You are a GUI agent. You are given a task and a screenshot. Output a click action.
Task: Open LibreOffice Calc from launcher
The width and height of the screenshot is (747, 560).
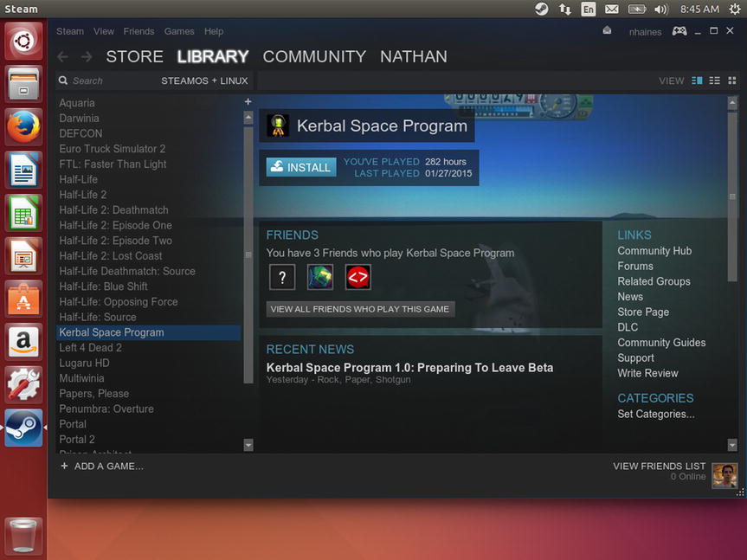pyautogui.click(x=23, y=213)
